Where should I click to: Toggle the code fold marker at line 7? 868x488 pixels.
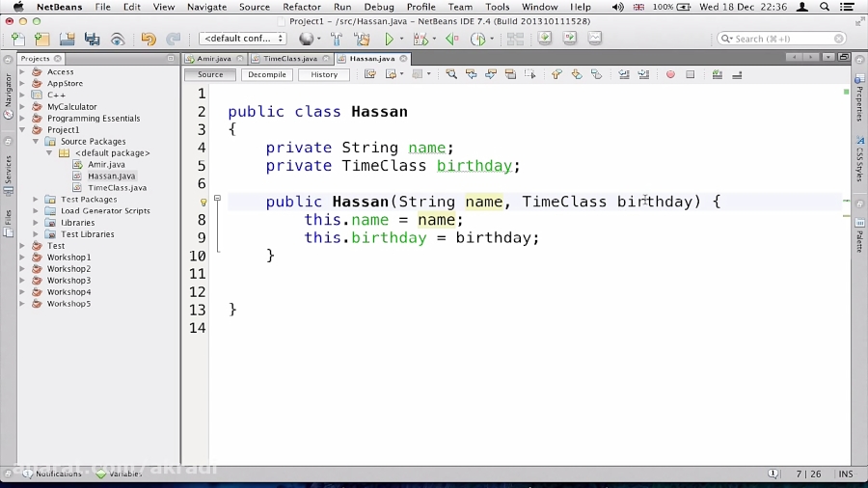point(217,199)
